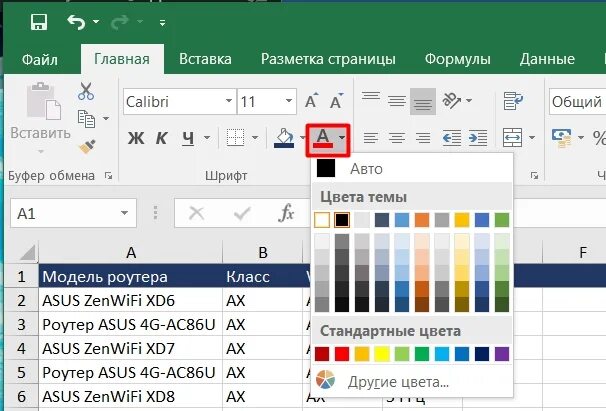The image size is (606, 411).
Task: Expand the copy options dropdown arrow
Action: (106, 118)
